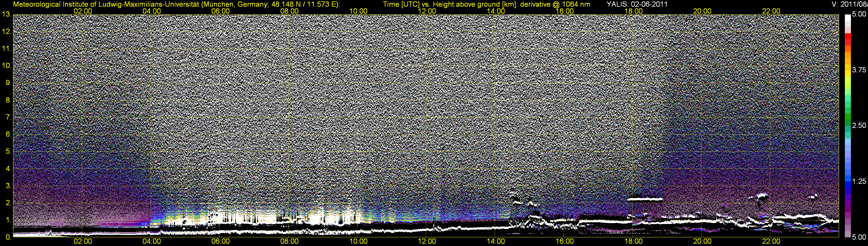The height and width of the screenshot is (246, 868).
Task: Click the 06:00 label on the bottom time axis
Action: click(x=220, y=241)
